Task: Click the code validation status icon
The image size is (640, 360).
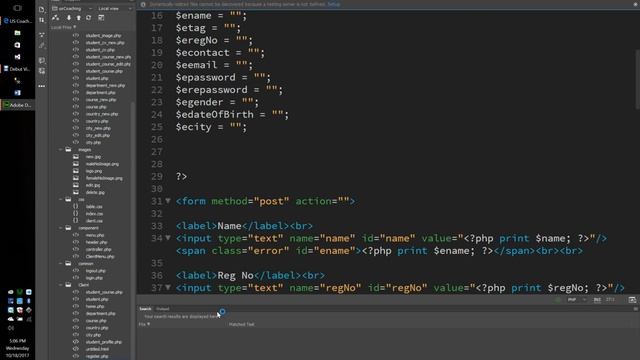Action: click(558, 300)
